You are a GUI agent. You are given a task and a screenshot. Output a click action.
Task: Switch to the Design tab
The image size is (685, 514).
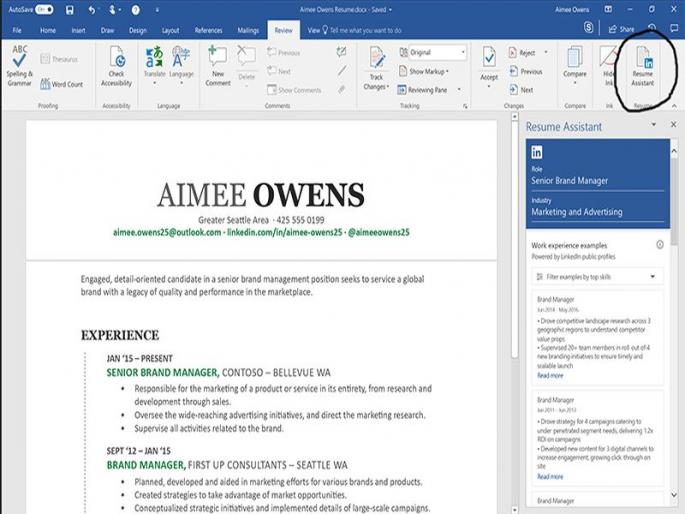pyautogui.click(x=138, y=30)
